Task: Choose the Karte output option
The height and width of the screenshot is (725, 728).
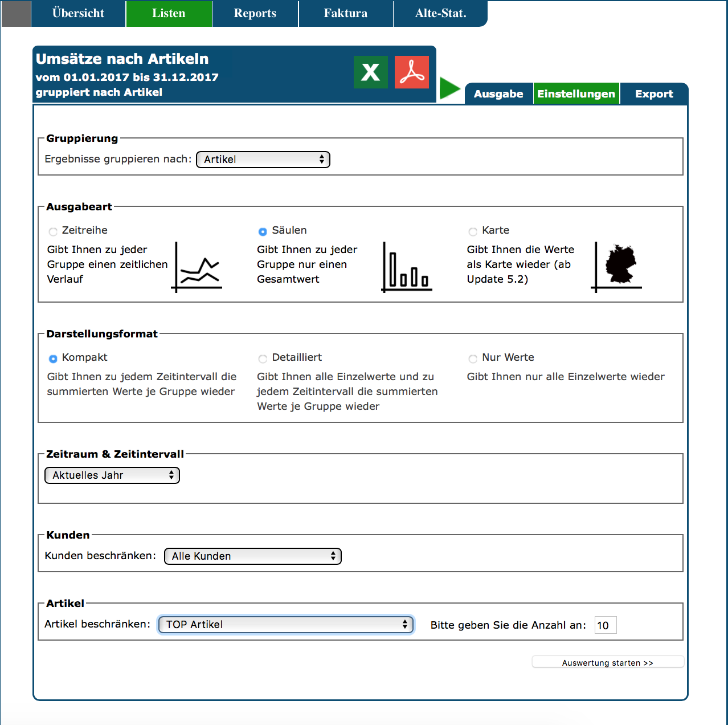Action: point(473,231)
